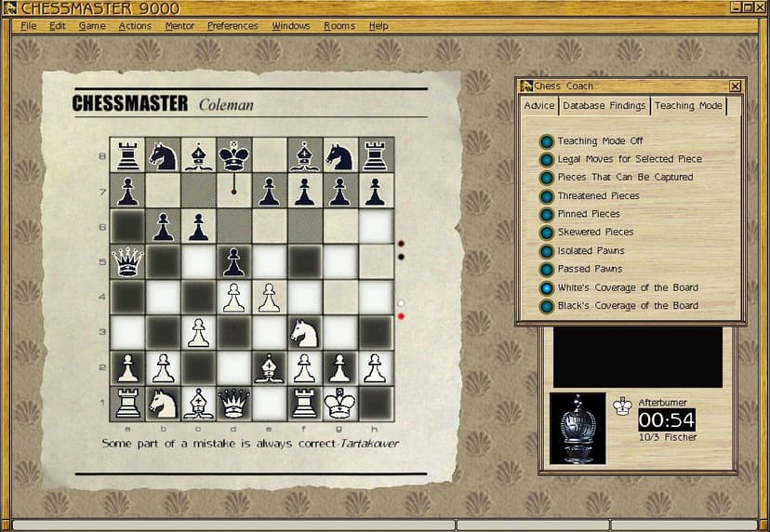Screen dimensions: 770x532
Task: Click the white king on g1
Action: pos(339,405)
